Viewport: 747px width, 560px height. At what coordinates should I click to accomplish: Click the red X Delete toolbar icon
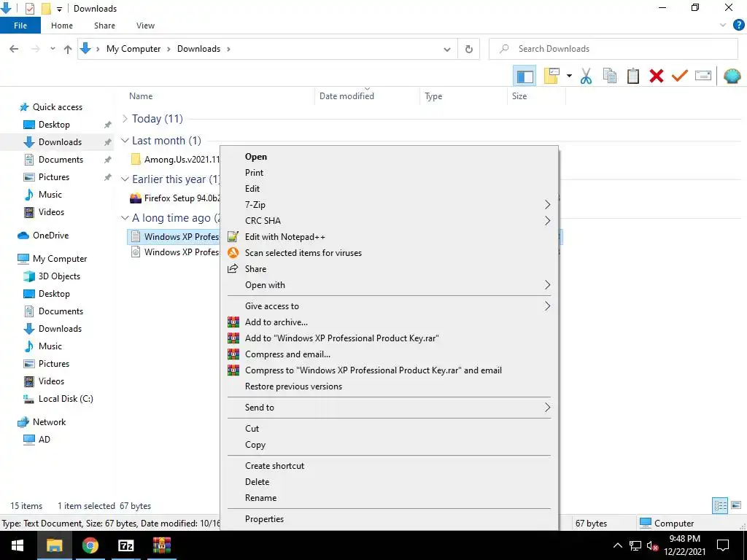657,76
